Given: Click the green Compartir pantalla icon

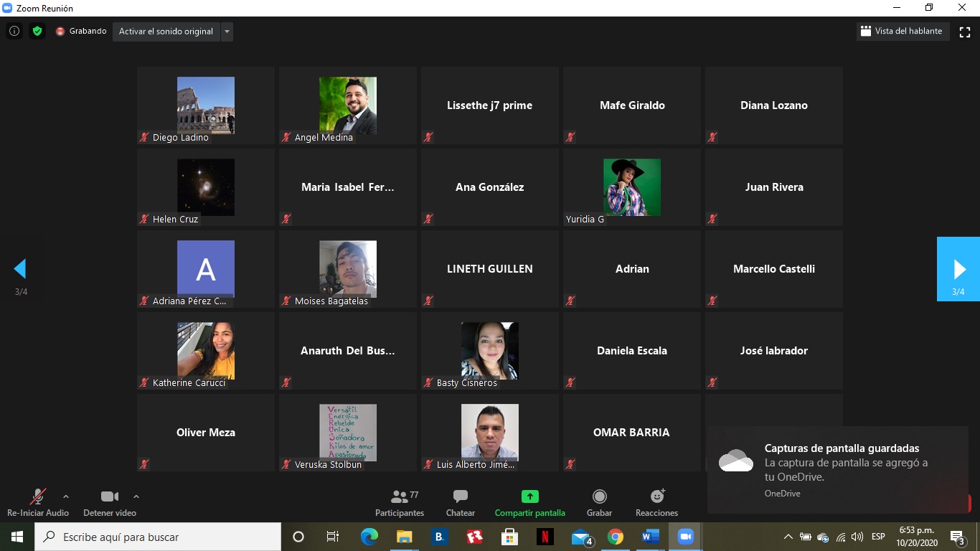Looking at the screenshot, I should tap(529, 496).
